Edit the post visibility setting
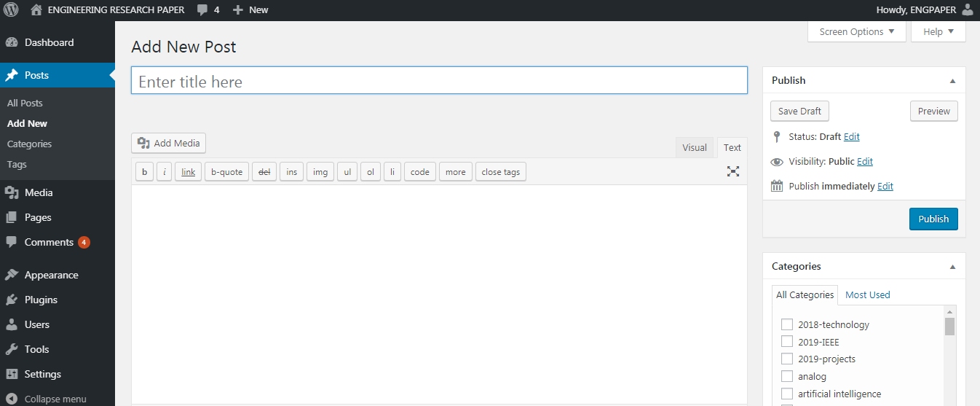This screenshot has height=406, width=980. [864, 161]
